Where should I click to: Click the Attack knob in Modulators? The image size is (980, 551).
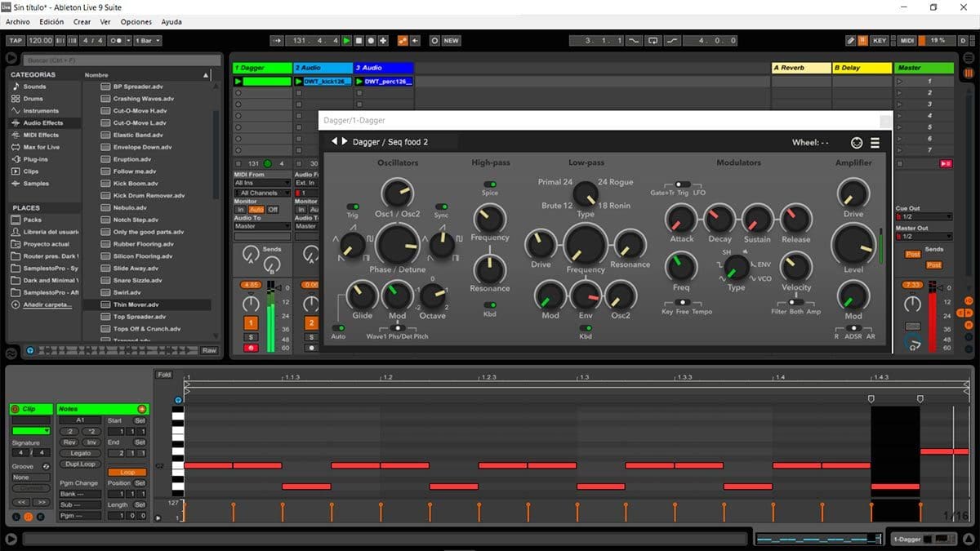click(681, 219)
